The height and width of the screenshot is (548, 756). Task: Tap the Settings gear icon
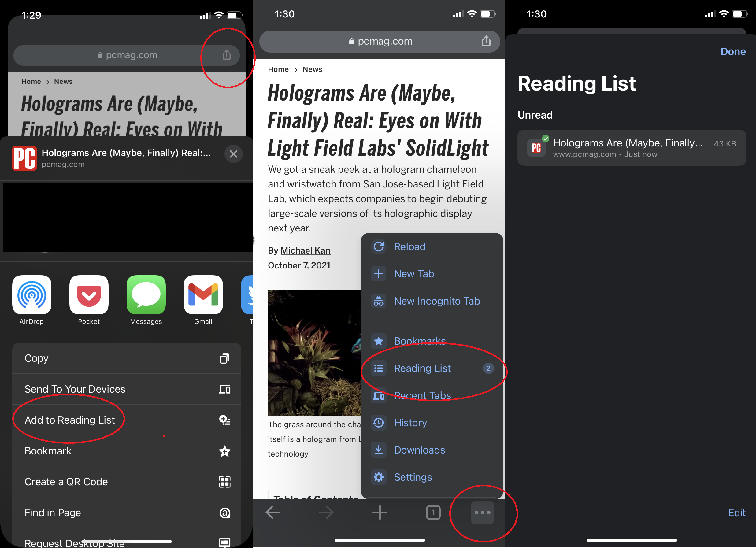[x=379, y=477]
